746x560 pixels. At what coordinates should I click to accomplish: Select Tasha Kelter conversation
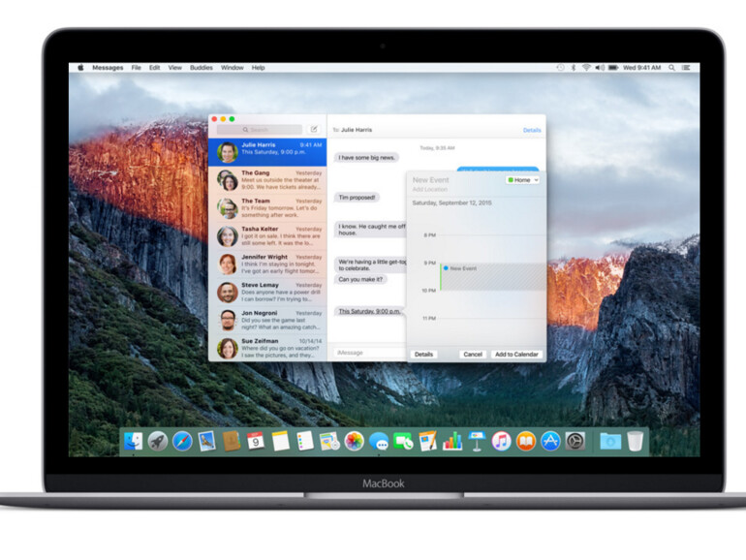click(x=267, y=236)
